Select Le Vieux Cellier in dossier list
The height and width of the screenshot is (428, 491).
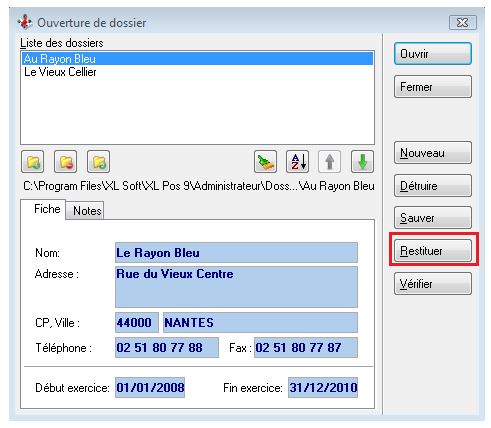(x=197, y=72)
